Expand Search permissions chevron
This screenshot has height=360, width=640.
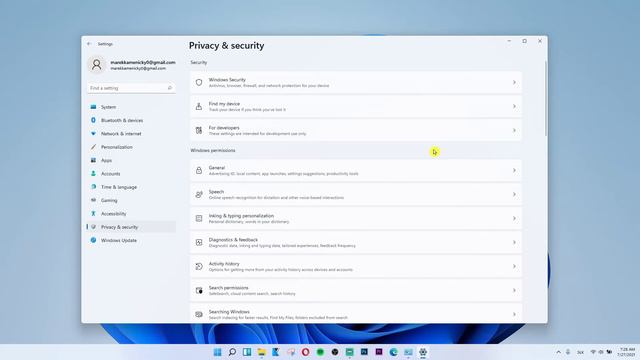click(x=514, y=290)
